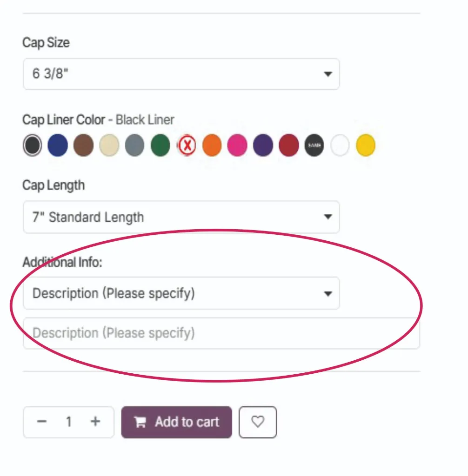Screen dimensions: 468x476
Task: Select the brown liner color
Action: pyautogui.click(x=83, y=145)
